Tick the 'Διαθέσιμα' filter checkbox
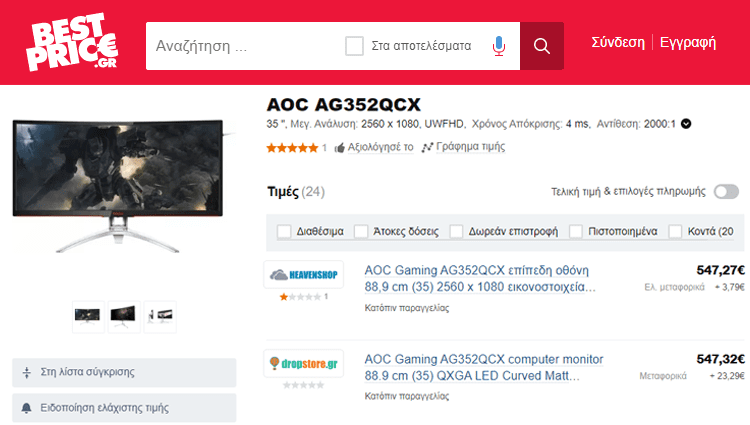Screen dimensions: 750x425 284,231
